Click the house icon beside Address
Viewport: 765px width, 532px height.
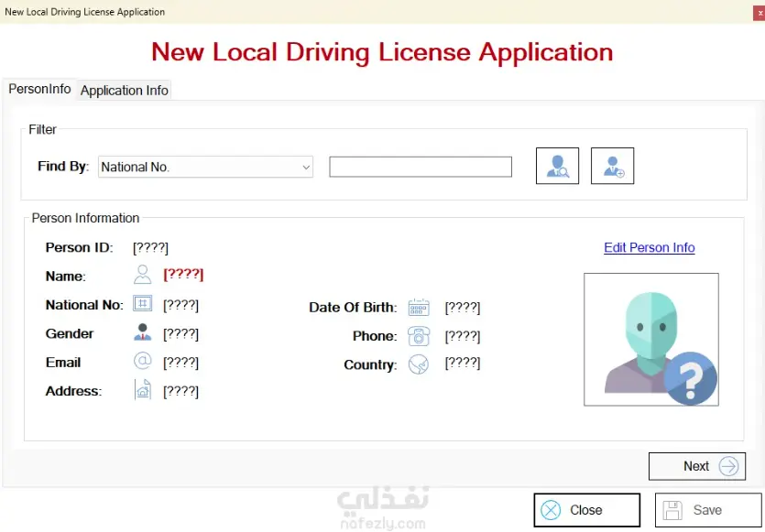pos(142,390)
